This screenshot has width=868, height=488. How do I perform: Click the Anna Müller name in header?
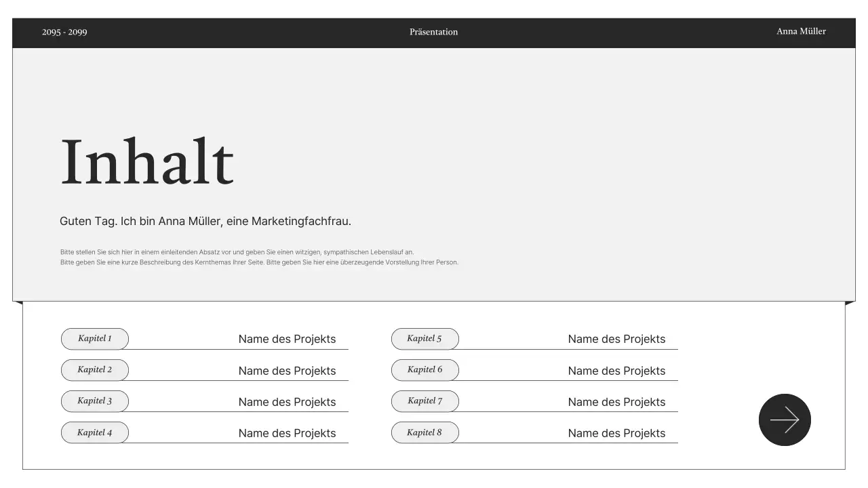click(x=801, y=32)
